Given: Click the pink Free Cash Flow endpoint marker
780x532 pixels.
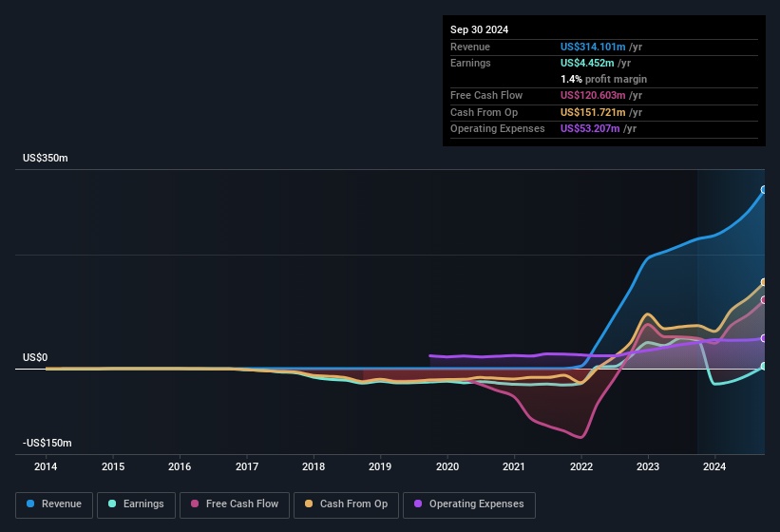Looking at the screenshot, I should [x=764, y=300].
